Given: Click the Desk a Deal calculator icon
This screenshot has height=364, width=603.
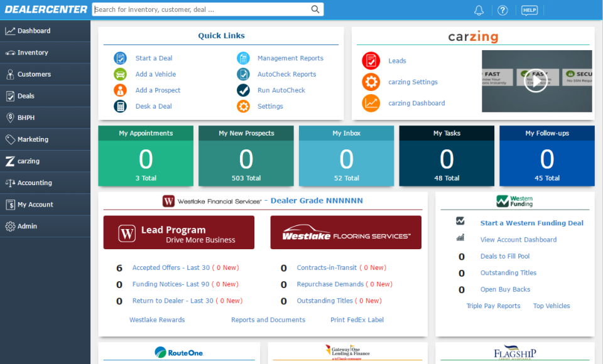Looking at the screenshot, I should click(119, 105).
